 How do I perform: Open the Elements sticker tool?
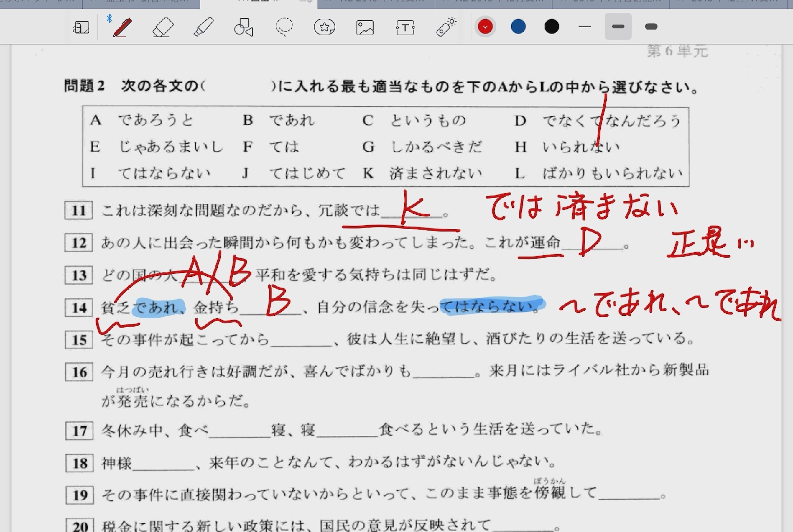(324, 27)
